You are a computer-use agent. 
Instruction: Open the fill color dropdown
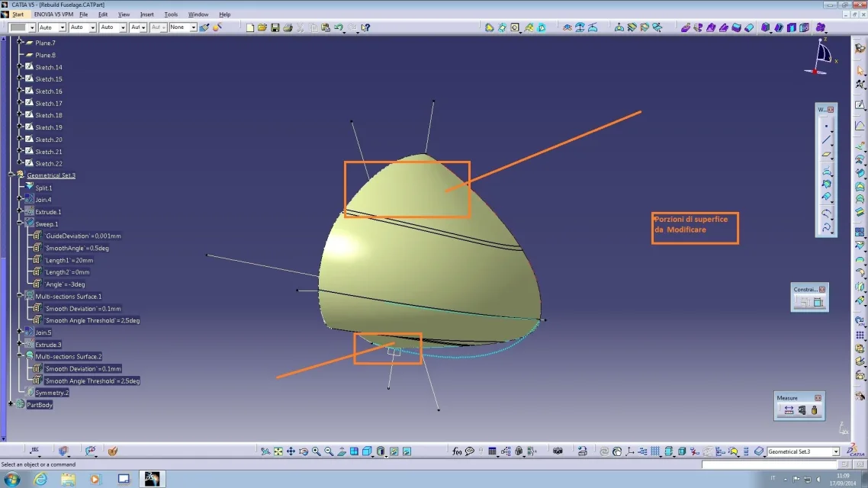[32, 27]
